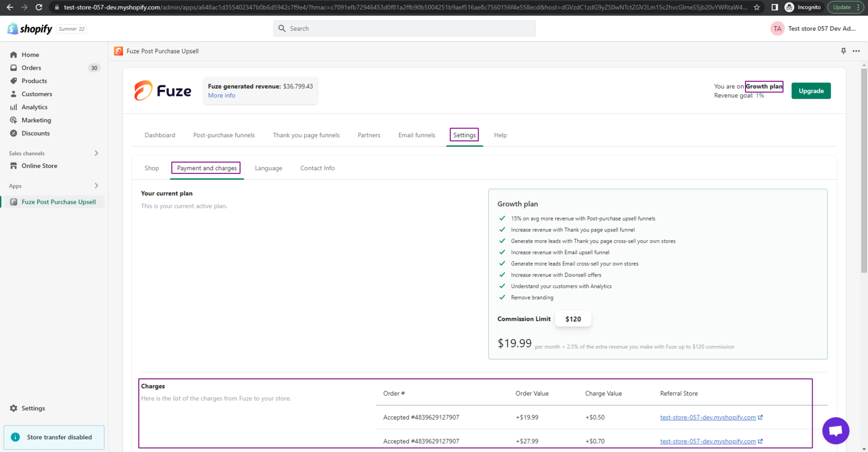Click the Chrome Update button
Viewport: 868px width, 452px height.
(842, 7)
